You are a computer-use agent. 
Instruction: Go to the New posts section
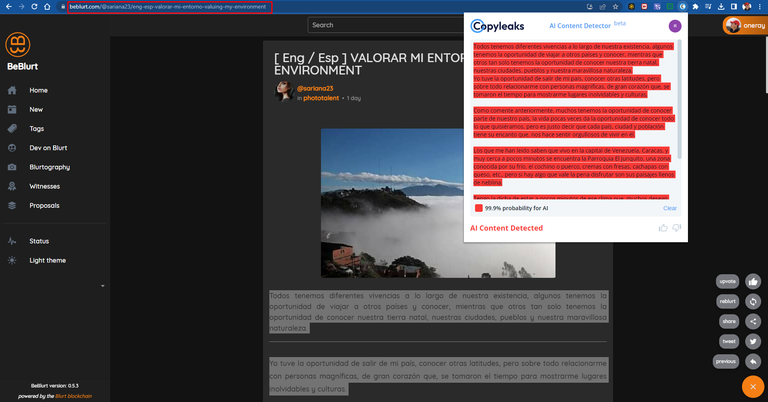(36, 109)
